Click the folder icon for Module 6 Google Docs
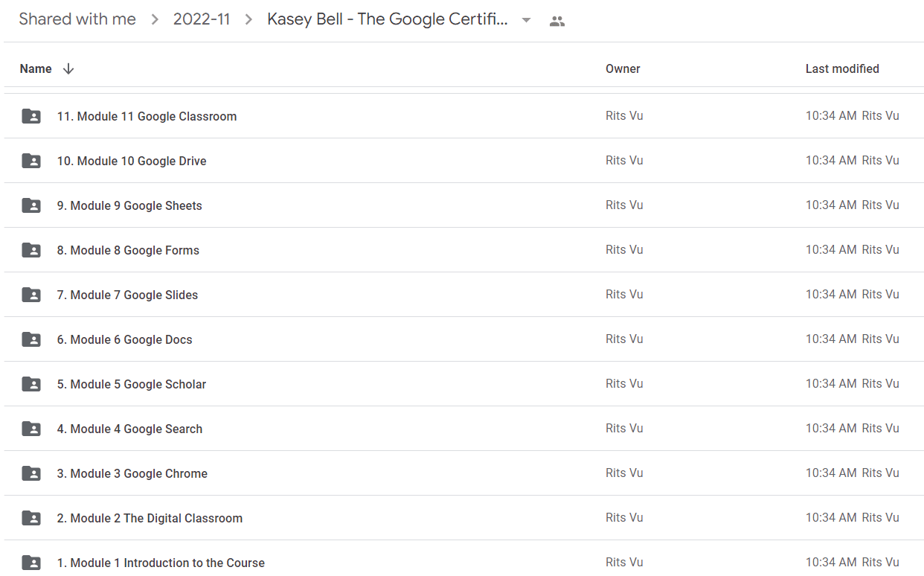 (x=31, y=339)
